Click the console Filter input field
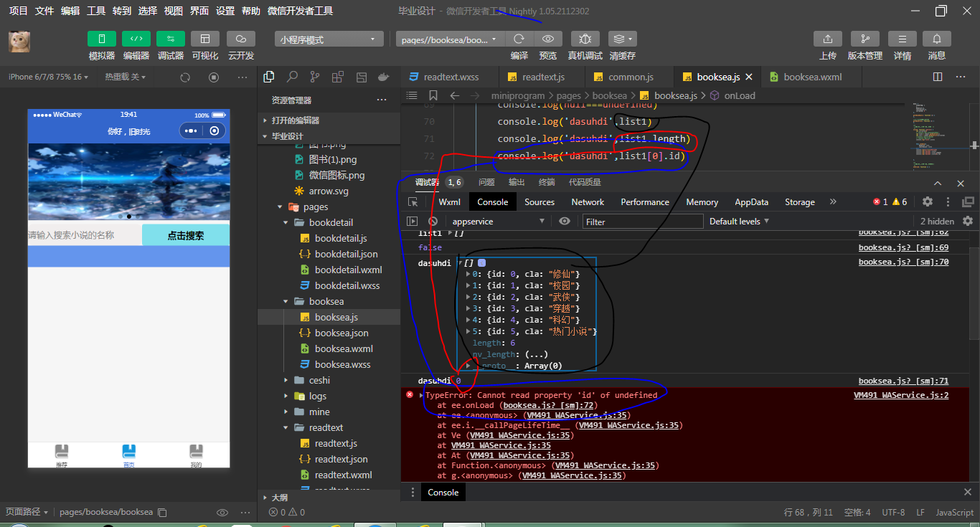 point(643,222)
